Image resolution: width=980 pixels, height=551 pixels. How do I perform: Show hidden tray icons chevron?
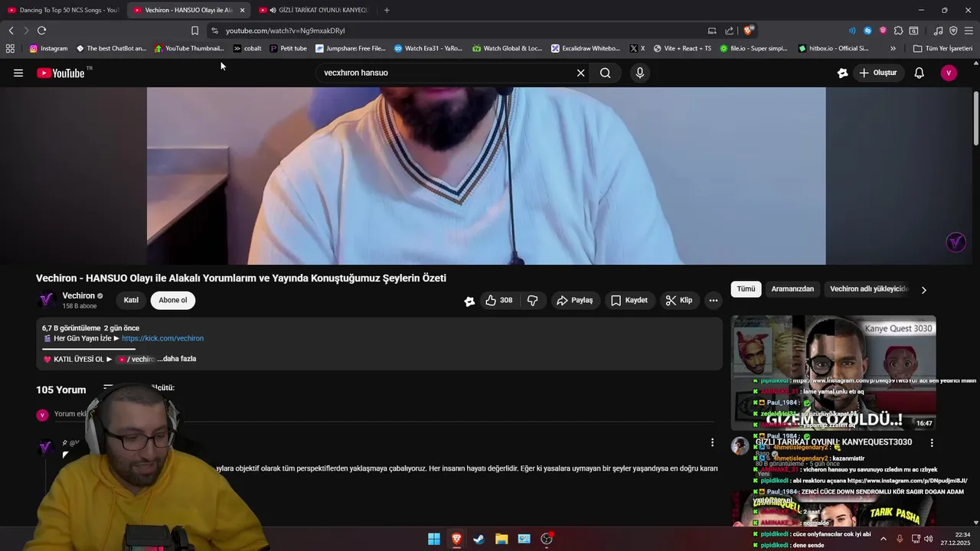click(x=883, y=539)
